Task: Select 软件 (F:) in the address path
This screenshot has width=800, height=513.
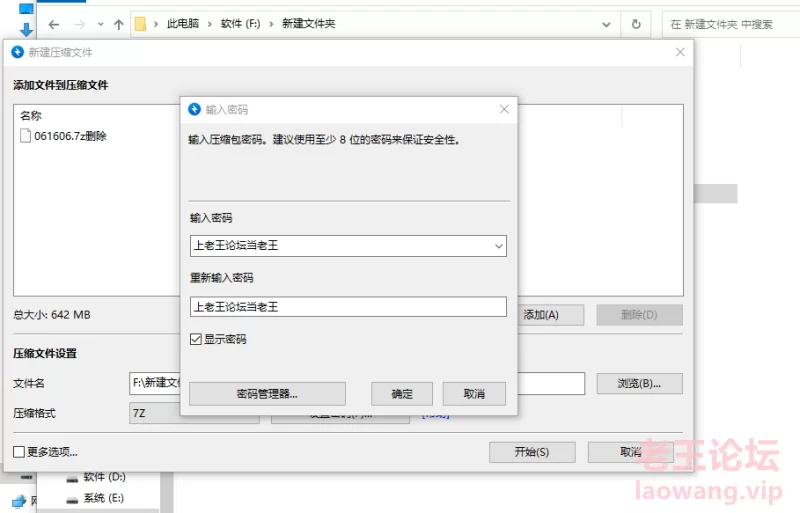Action: click(x=240, y=23)
